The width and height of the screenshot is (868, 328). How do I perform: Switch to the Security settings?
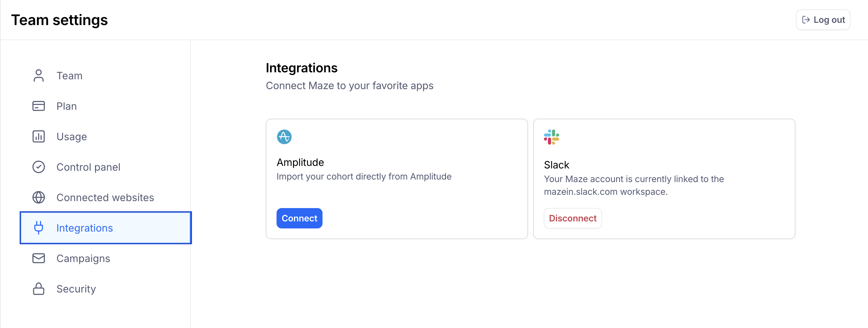coord(76,289)
